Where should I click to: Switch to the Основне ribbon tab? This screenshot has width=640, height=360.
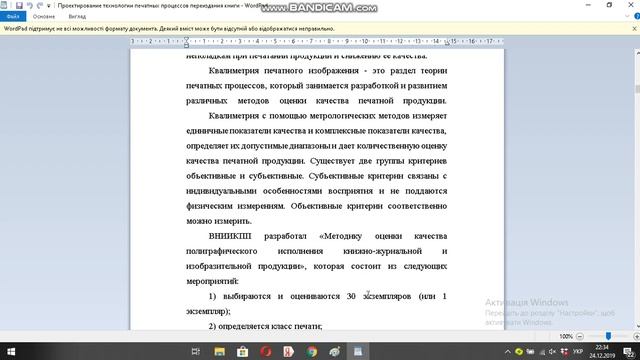[x=44, y=16]
